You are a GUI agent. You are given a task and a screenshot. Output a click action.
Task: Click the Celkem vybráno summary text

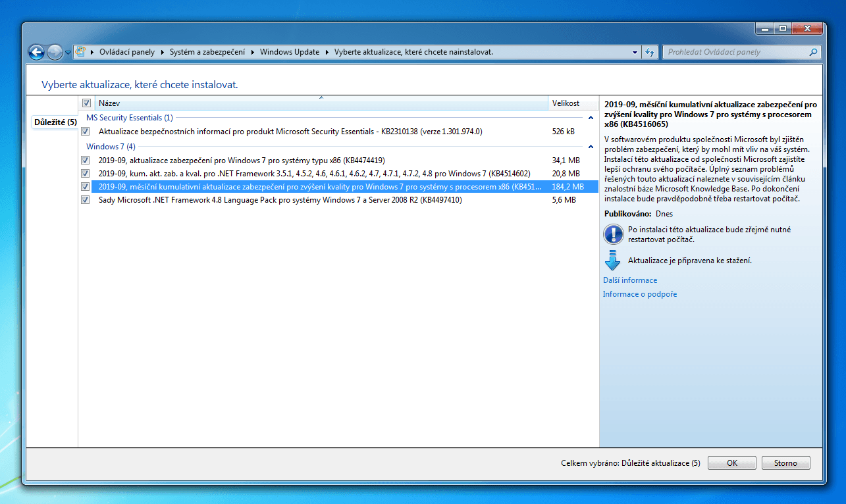(631, 463)
